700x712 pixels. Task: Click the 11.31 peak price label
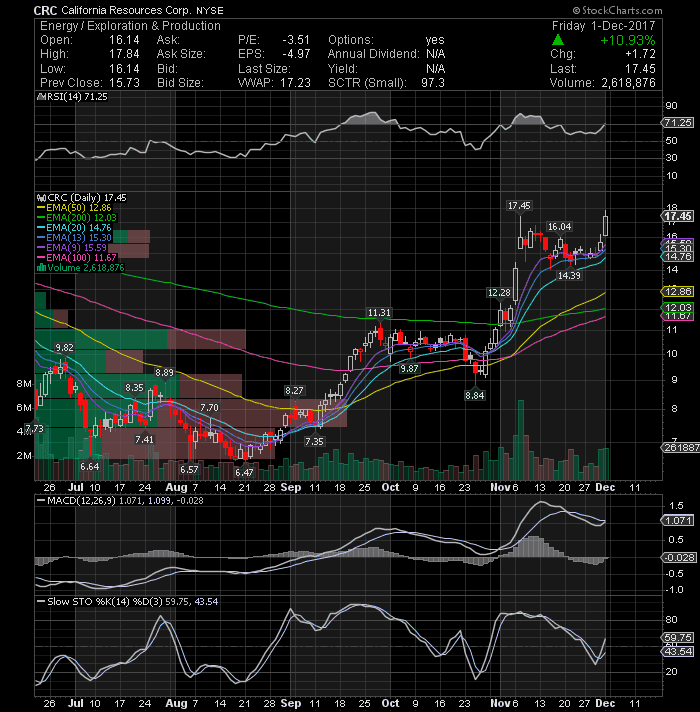(379, 312)
